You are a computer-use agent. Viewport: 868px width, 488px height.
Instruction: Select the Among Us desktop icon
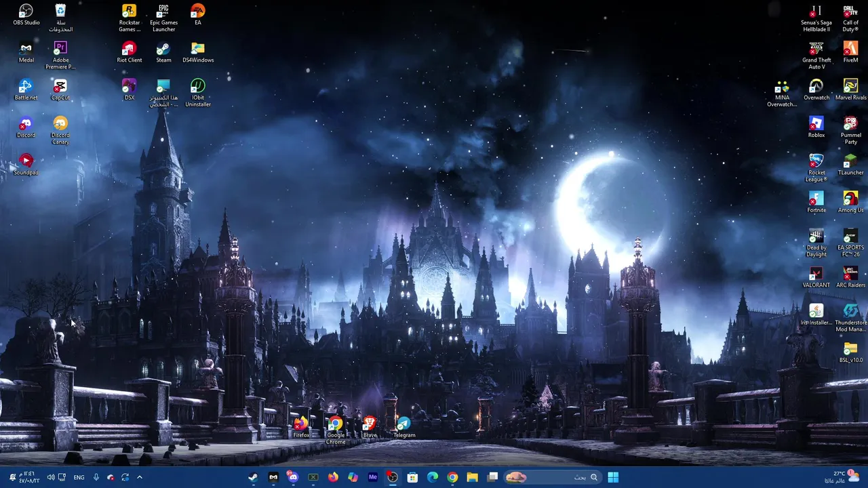pos(850,202)
